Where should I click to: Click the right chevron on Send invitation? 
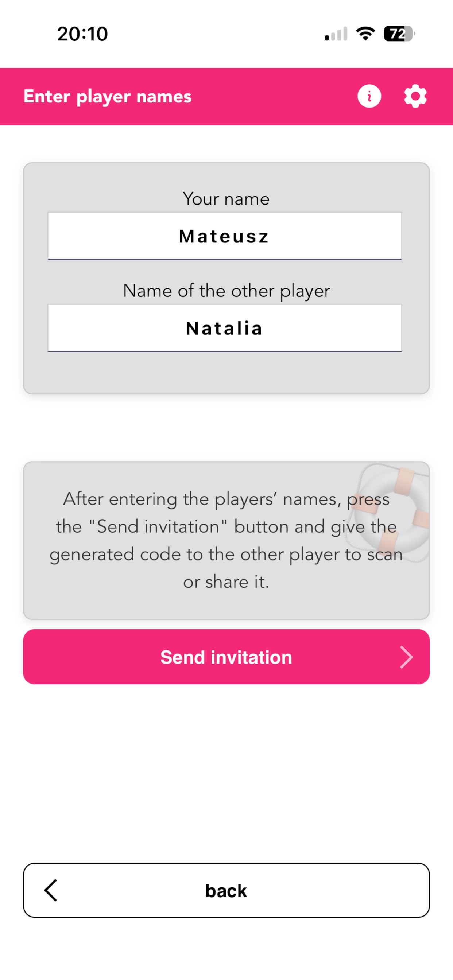pos(406,657)
